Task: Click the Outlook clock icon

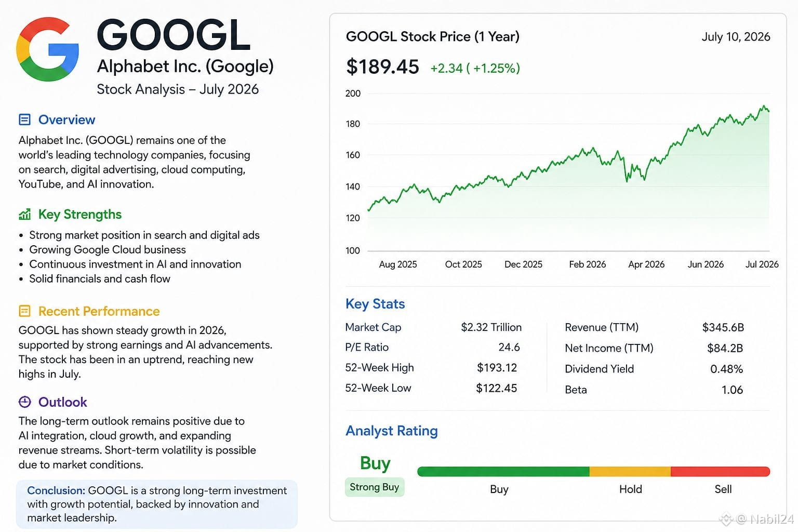Action: tap(24, 402)
